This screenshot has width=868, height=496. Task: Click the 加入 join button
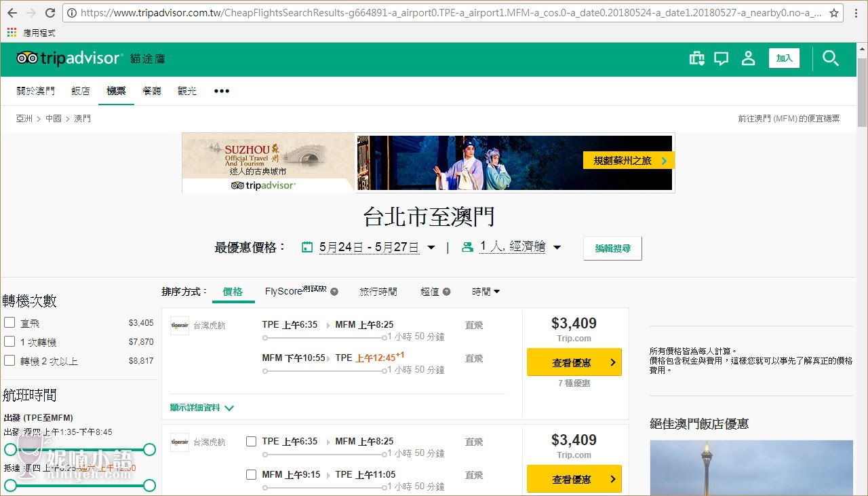(785, 58)
